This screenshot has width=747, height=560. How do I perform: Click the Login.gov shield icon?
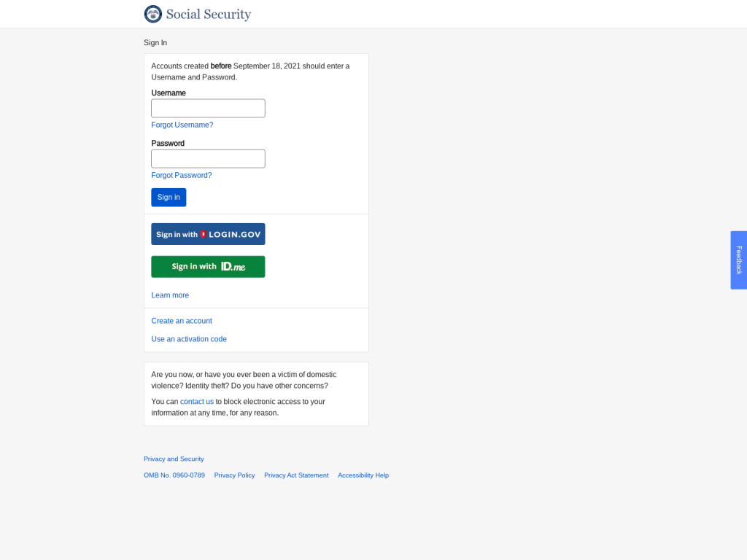(204, 234)
